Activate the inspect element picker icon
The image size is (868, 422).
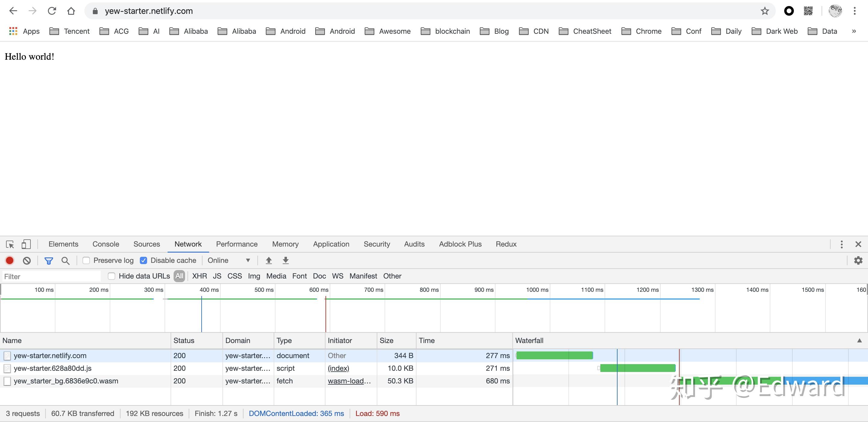pyautogui.click(x=10, y=244)
